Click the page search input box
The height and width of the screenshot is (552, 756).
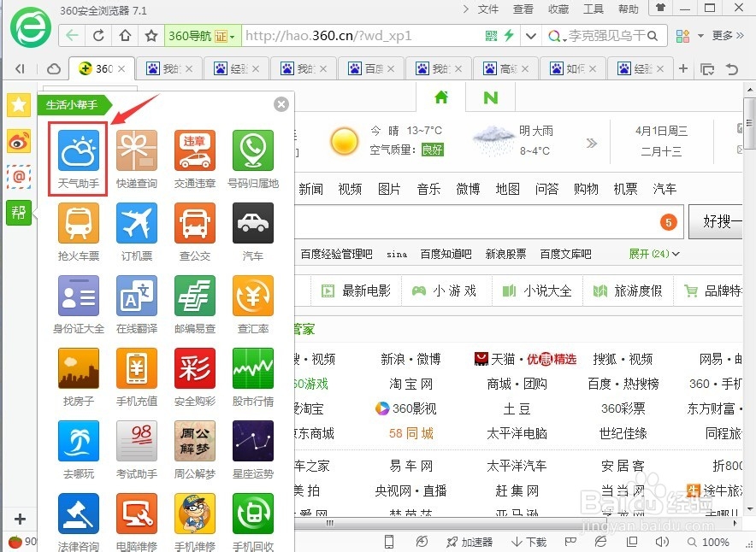(x=489, y=221)
